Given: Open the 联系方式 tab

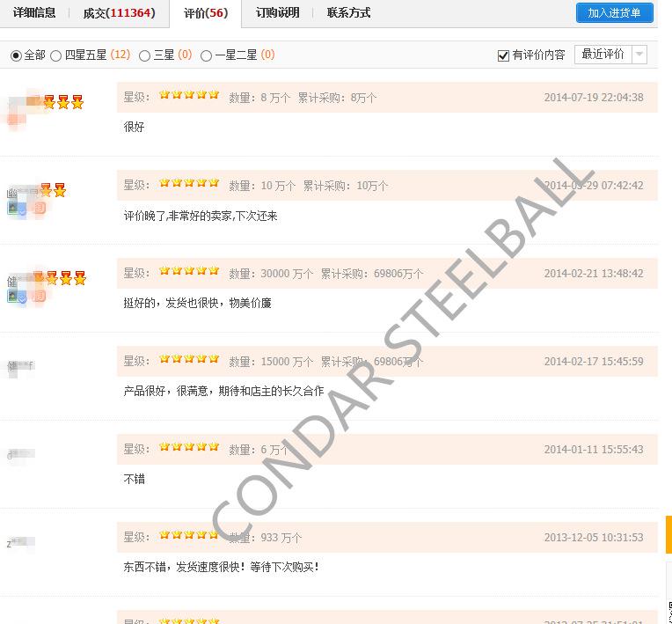Looking at the screenshot, I should point(348,13).
